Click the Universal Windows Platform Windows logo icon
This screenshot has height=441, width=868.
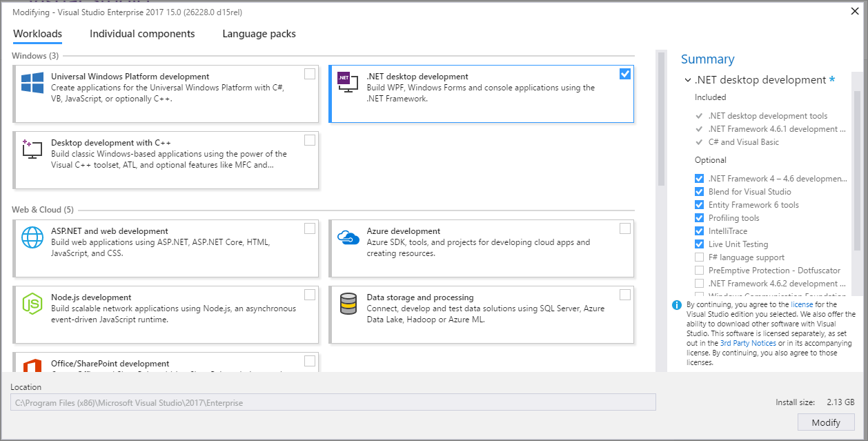32,83
